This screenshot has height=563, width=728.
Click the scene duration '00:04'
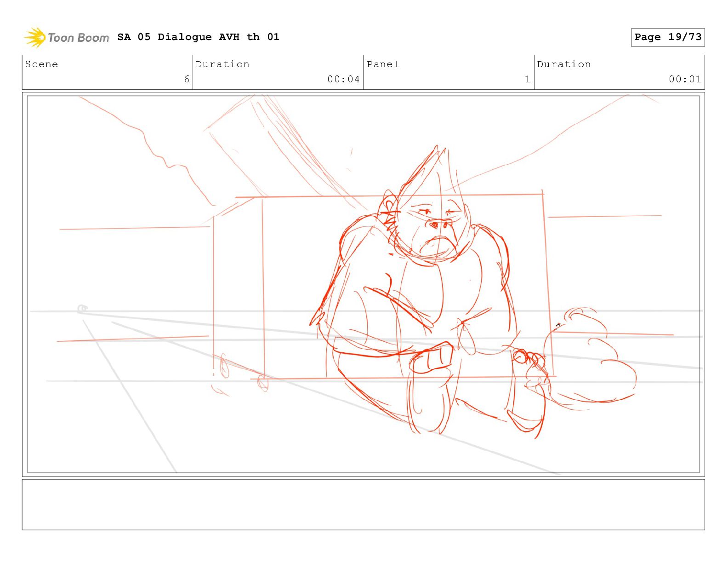(x=343, y=79)
